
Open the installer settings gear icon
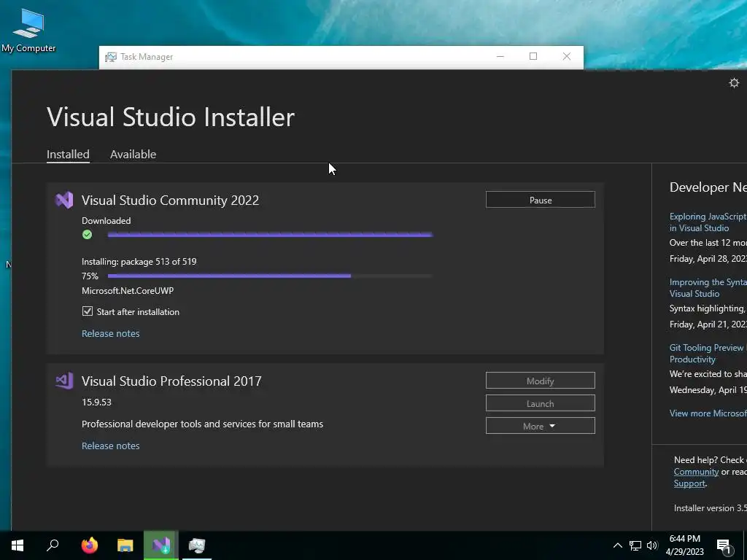(x=734, y=83)
